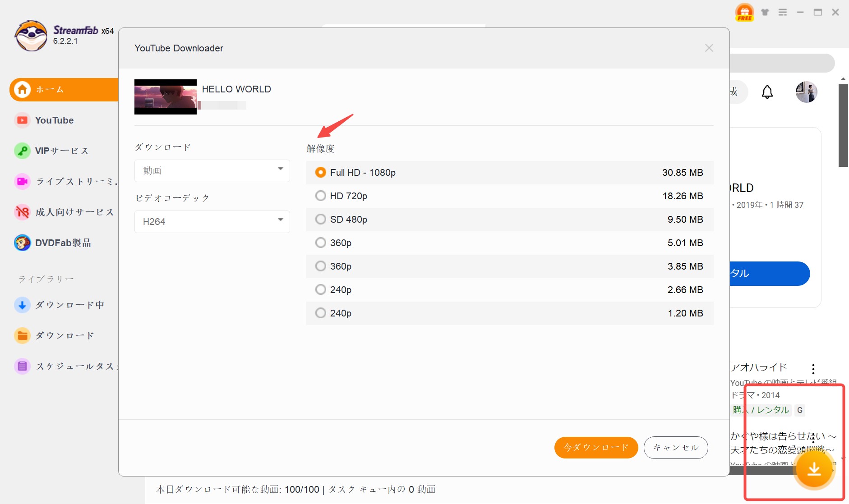
Task: Click the orange floating download button
Action: [x=814, y=469]
